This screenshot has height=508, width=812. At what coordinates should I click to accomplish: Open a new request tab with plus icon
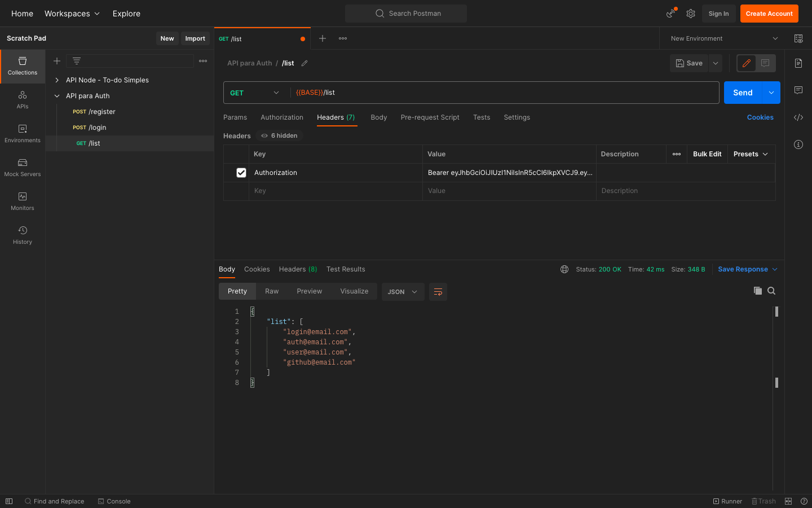323,38
